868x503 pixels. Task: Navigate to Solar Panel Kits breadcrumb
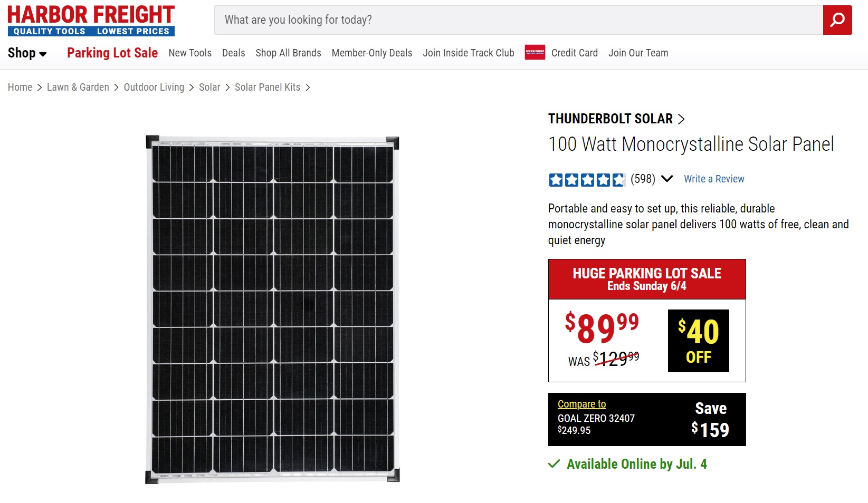tap(268, 88)
